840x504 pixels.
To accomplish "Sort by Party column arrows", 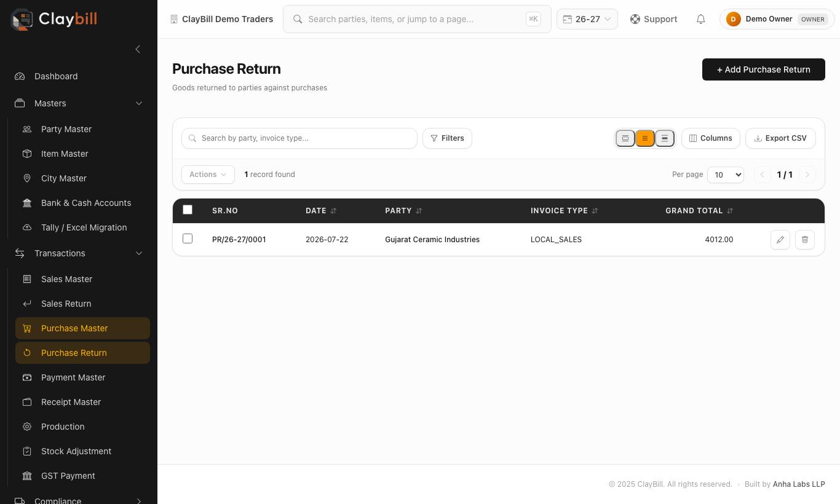I will 419,211.
